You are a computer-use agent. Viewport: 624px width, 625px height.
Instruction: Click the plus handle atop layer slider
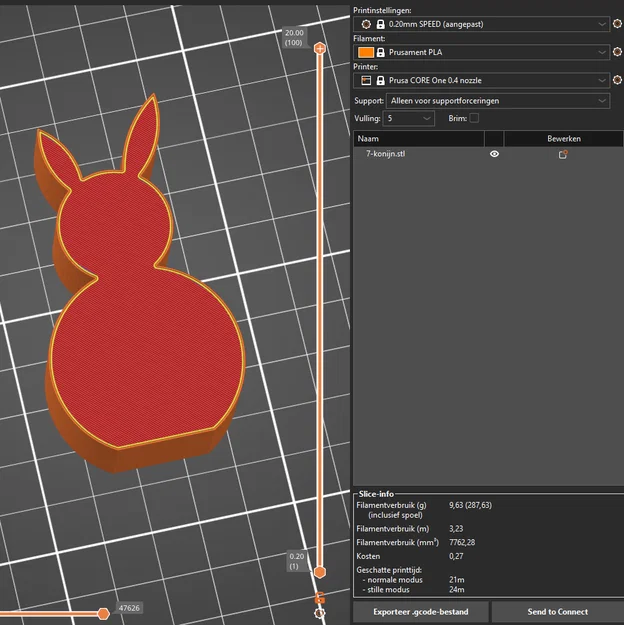tap(319, 48)
